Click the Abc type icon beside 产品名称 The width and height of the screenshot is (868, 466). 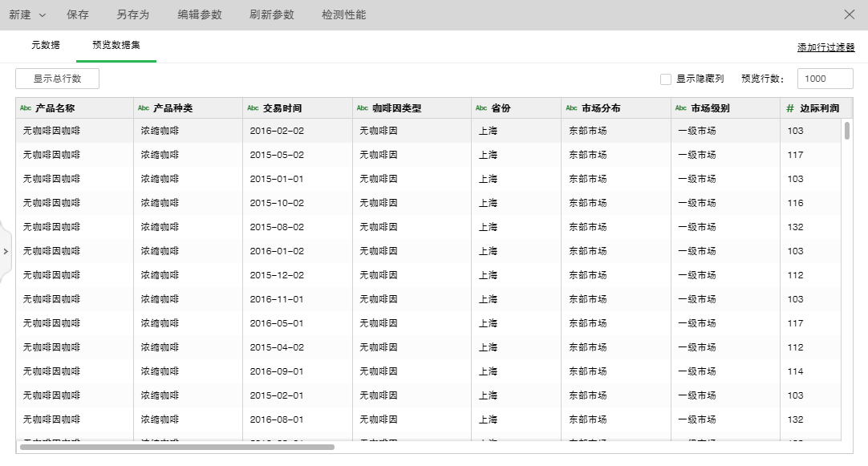tap(26, 108)
